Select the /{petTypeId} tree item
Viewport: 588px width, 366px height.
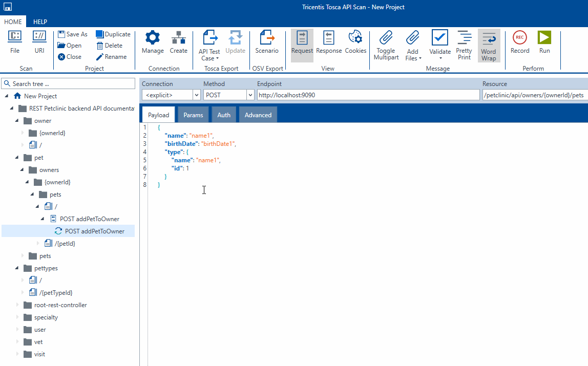point(56,293)
